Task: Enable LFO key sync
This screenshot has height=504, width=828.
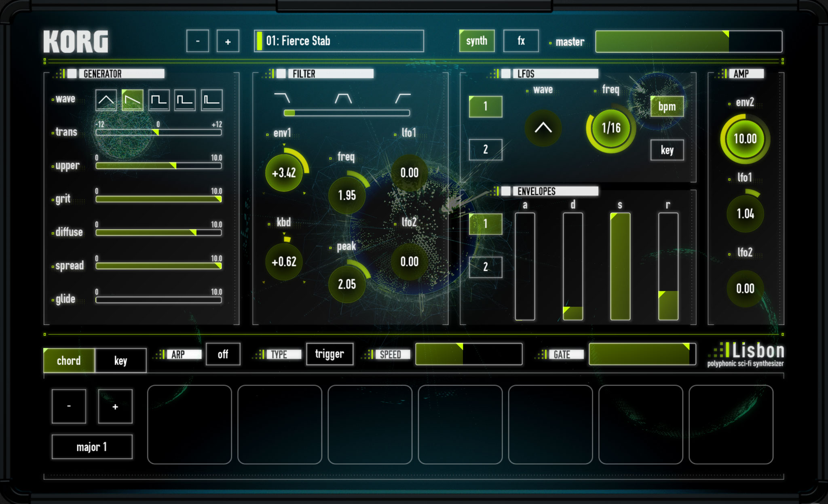Action: point(667,150)
